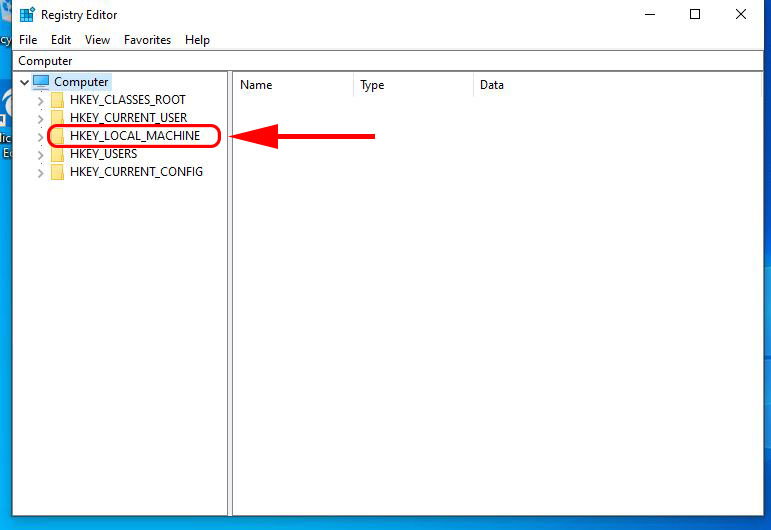Click the HKEY_LOCAL_MACHINE folder icon
The width and height of the screenshot is (771, 530).
point(58,136)
